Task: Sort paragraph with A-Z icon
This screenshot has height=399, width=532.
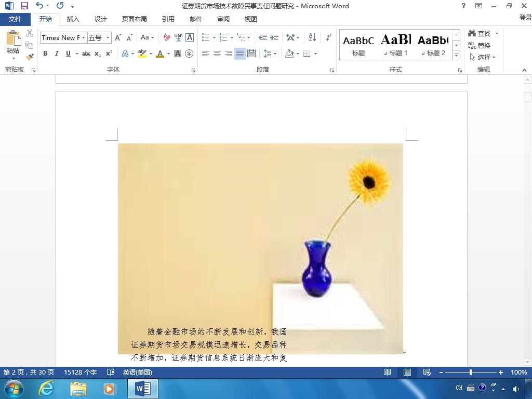Action: (x=312, y=37)
